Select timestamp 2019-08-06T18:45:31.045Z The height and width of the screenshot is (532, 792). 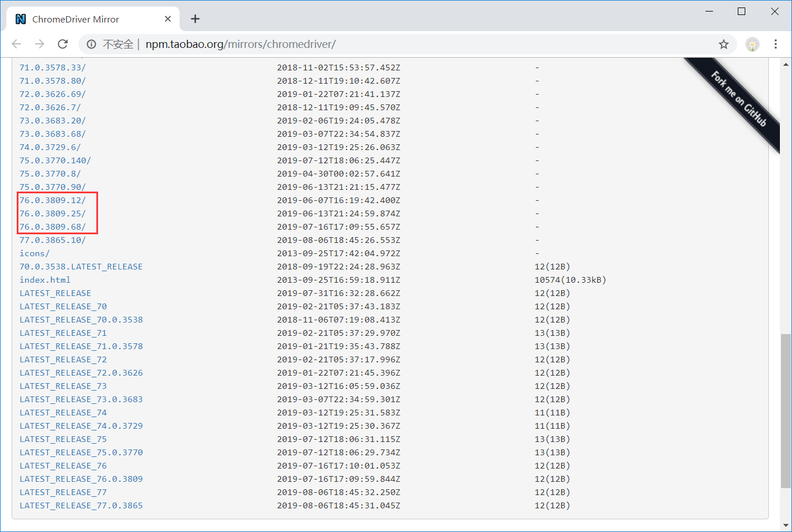pyautogui.click(x=339, y=505)
